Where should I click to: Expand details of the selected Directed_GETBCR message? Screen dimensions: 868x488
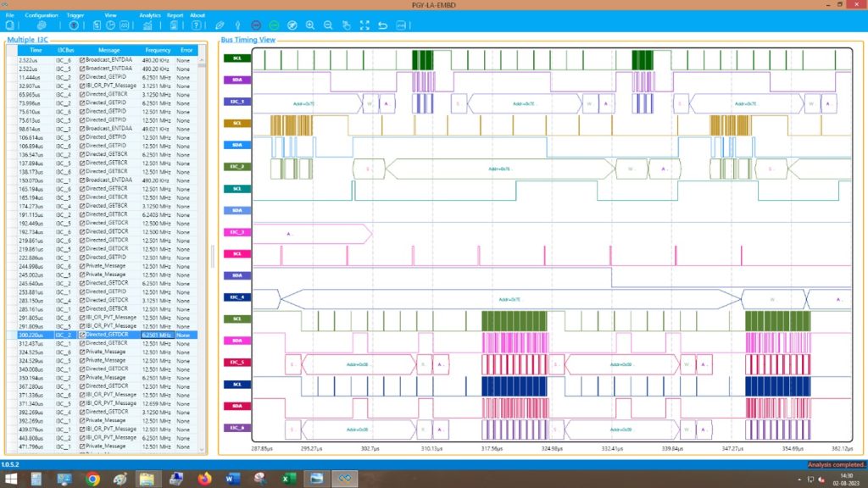point(81,335)
